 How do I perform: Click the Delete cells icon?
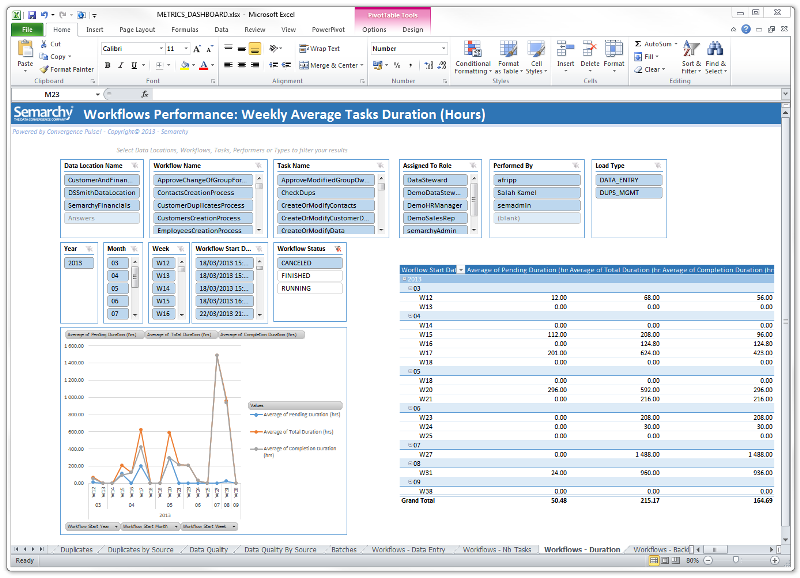[x=590, y=49]
